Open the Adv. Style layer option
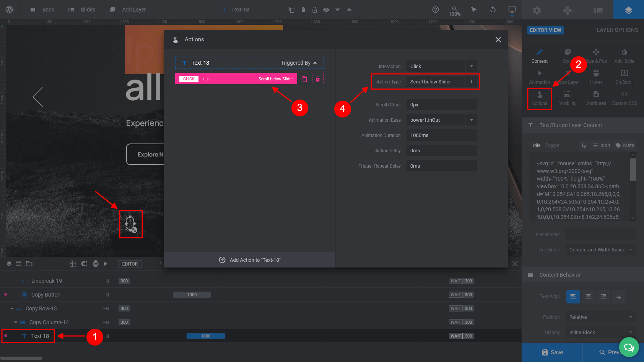Image resolution: width=644 pixels, height=362 pixels. pyautogui.click(x=624, y=56)
